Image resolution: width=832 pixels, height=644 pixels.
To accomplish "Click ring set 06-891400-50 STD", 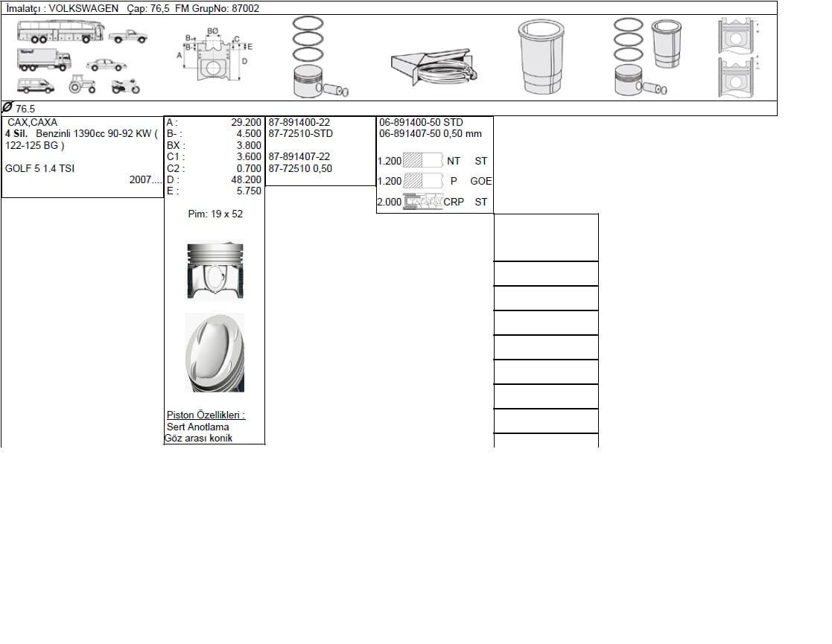I will click(421, 122).
